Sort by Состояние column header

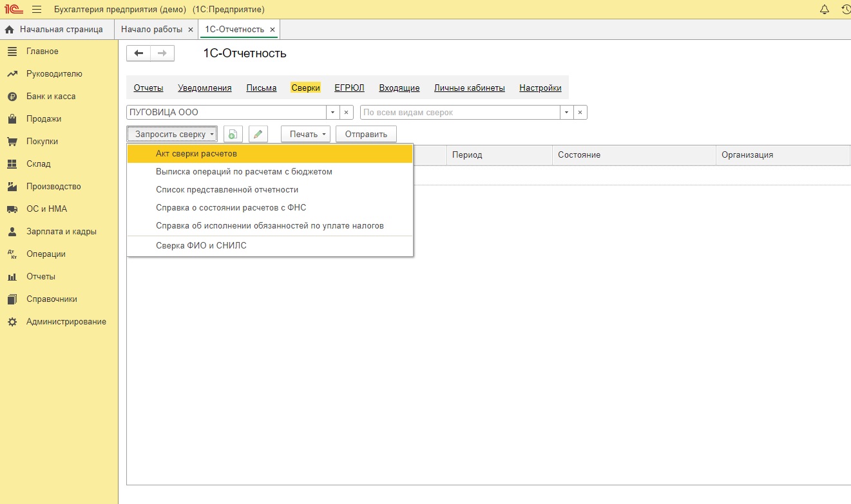point(634,155)
